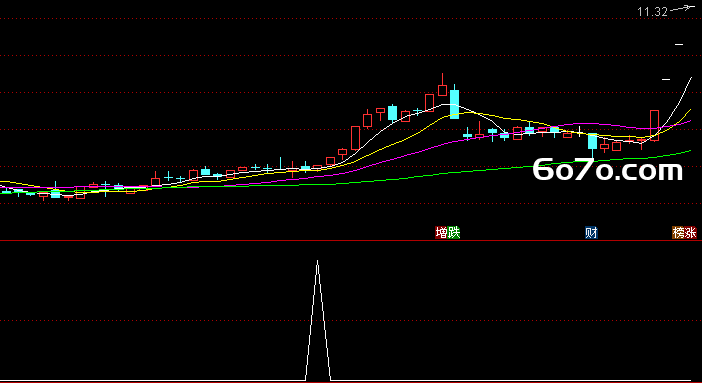
Task: Click the red 增 info marker
Action: point(441,232)
